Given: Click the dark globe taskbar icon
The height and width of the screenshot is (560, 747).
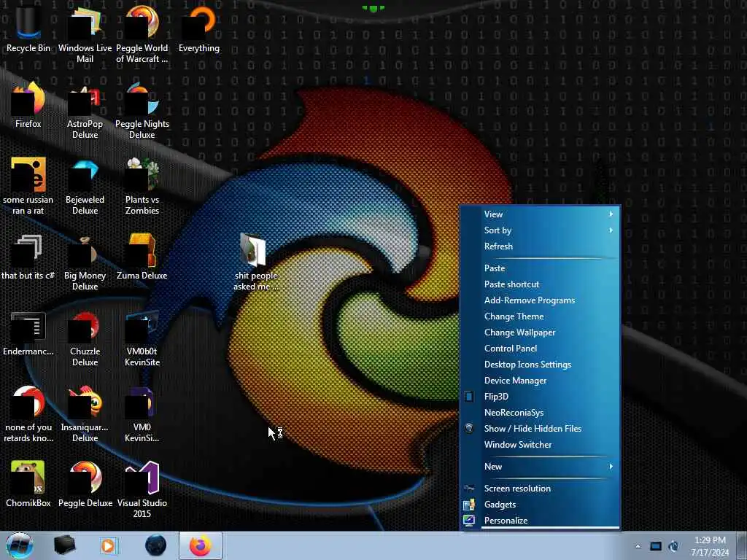Looking at the screenshot, I should [x=156, y=545].
